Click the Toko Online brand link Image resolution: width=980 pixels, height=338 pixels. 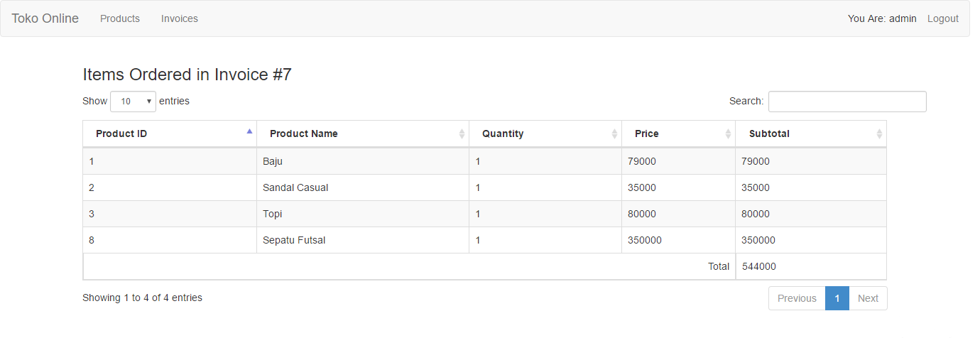[45, 18]
